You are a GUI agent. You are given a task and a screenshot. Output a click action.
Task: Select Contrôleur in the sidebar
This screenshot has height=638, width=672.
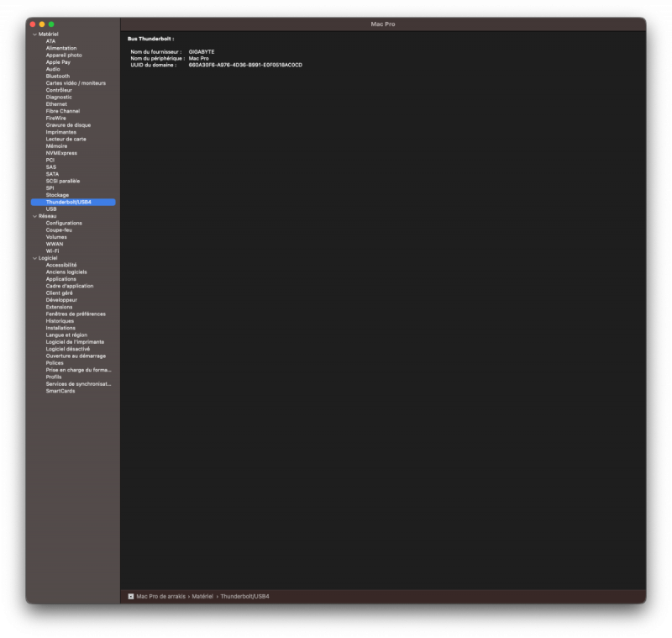click(x=59, y=90)
